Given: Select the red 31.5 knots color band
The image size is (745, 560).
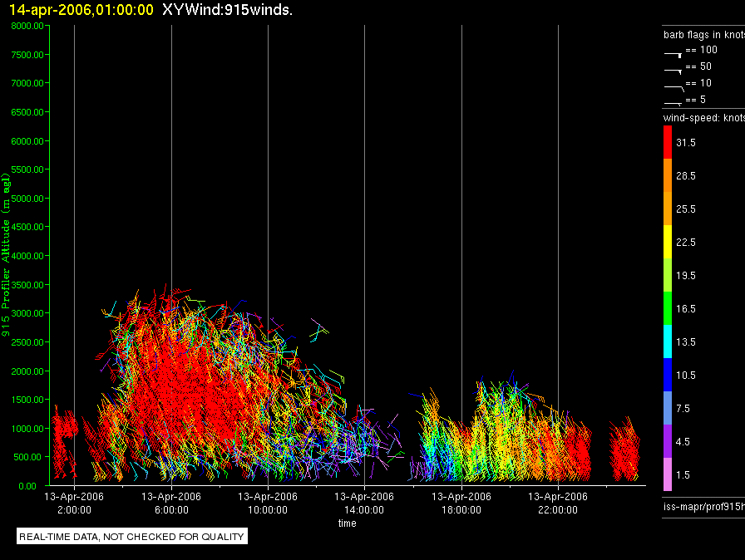Looking at the screenshot, I should 668,142.
